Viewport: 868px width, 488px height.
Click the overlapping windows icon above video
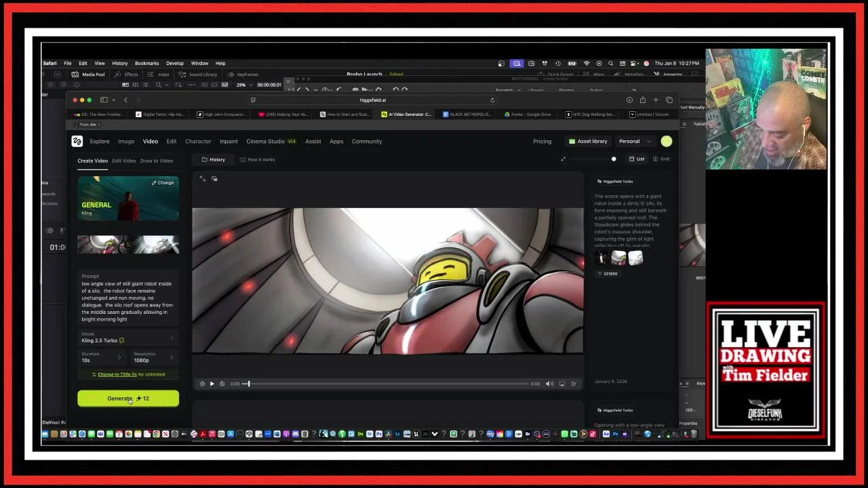214,178
